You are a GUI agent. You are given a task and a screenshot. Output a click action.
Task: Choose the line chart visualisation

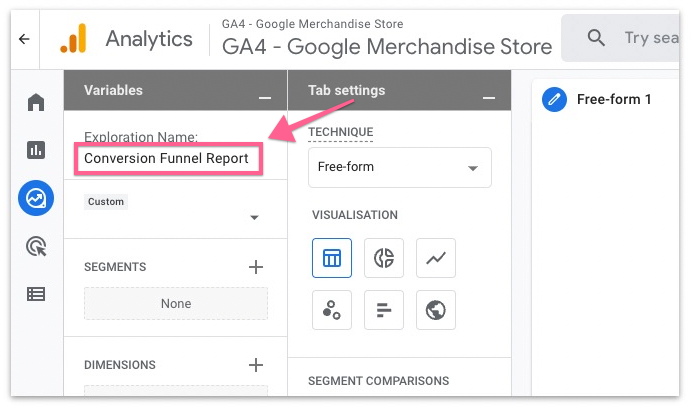click(x=435, y=258)
